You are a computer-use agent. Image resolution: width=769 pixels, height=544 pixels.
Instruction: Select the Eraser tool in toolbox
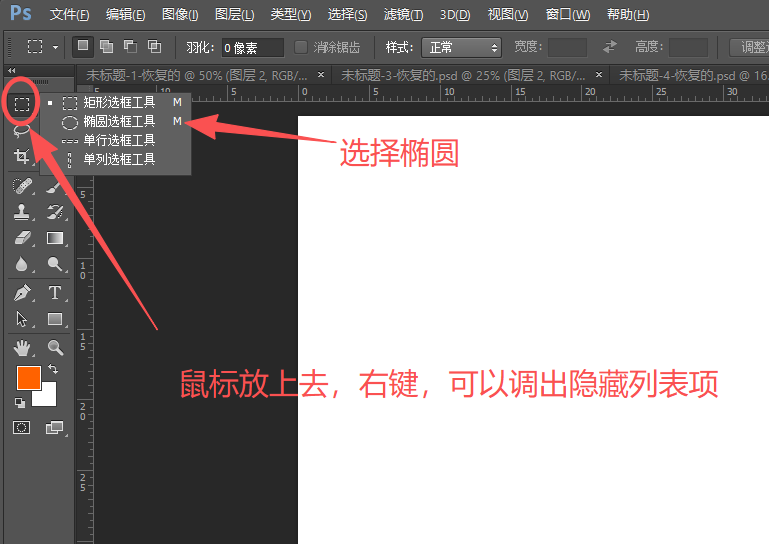pos(22,238)
